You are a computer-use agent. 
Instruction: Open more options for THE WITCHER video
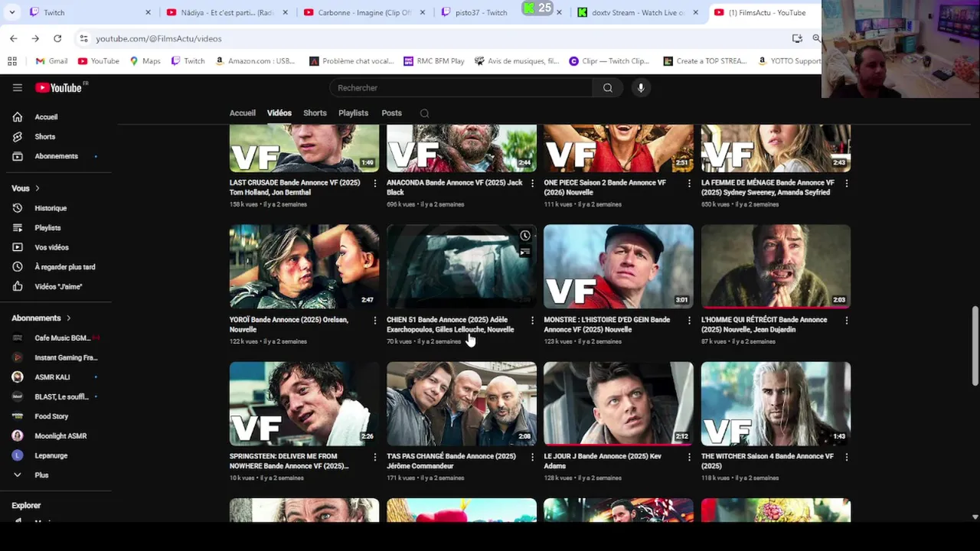pos(846,457)
